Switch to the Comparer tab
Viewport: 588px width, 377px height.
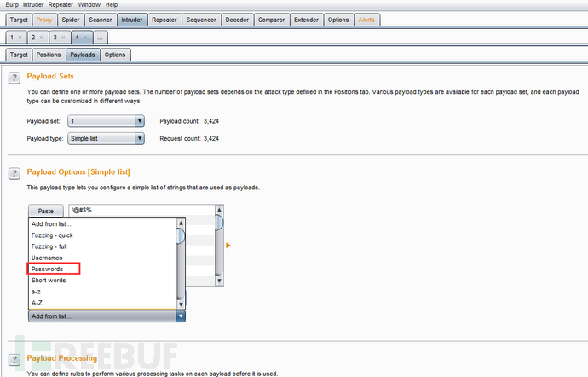(x=271, y=20)
